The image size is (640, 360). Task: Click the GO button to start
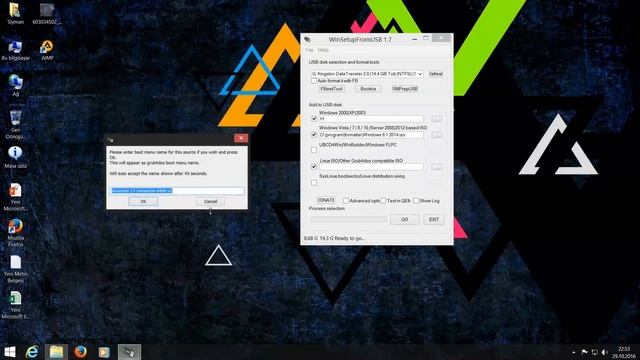click(x=404, y=219)
